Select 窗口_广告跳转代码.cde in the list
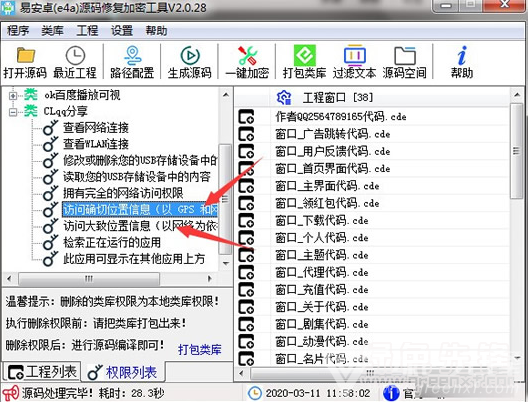 [333, 134]
